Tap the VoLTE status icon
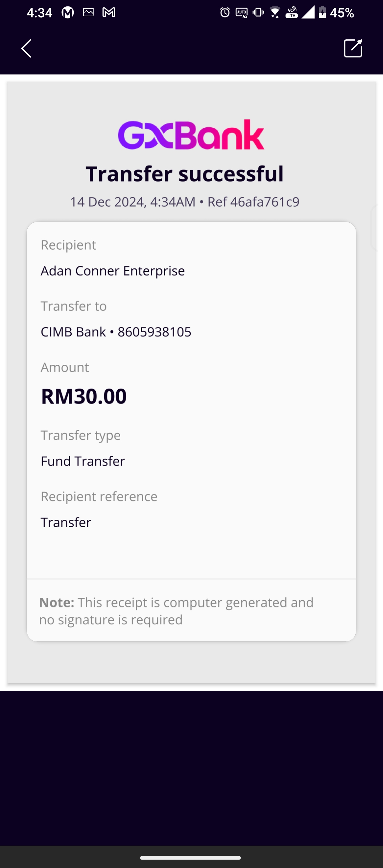The image size is (383, 868). tap(292, 13)
